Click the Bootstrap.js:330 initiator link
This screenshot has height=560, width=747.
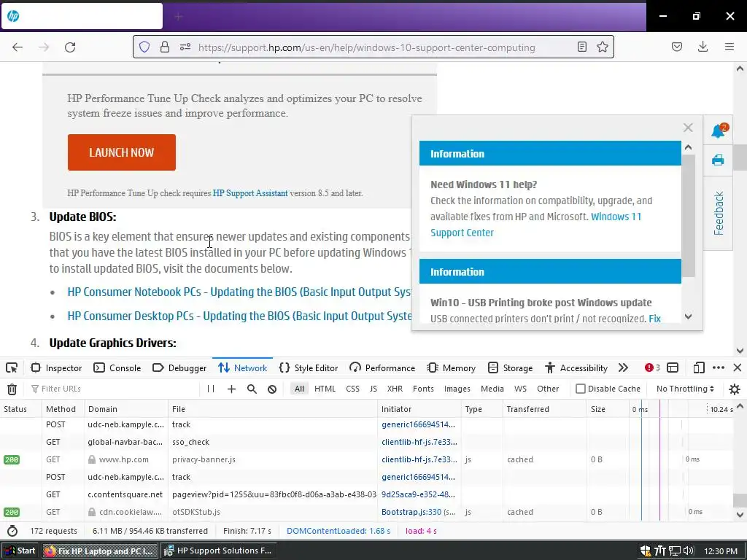pyautogui.click(x=411, y=512)
